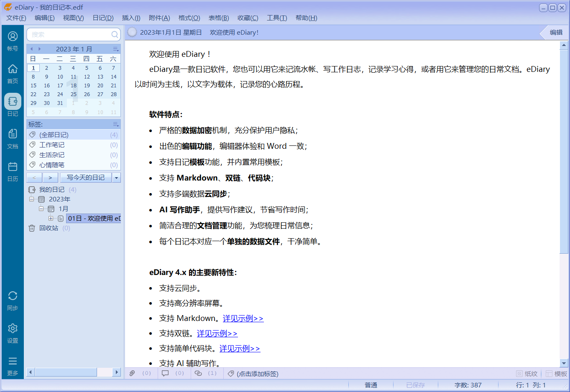
Task: Collapse the 2023年 tree node
Action: coord(31,199)
